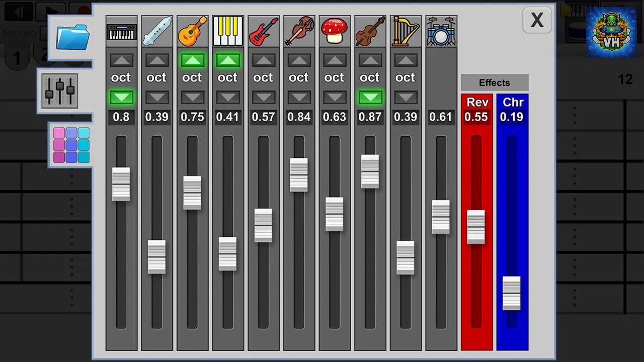
Task: Select the red mushroom instrument icon
Action: (x=335, y=31)
